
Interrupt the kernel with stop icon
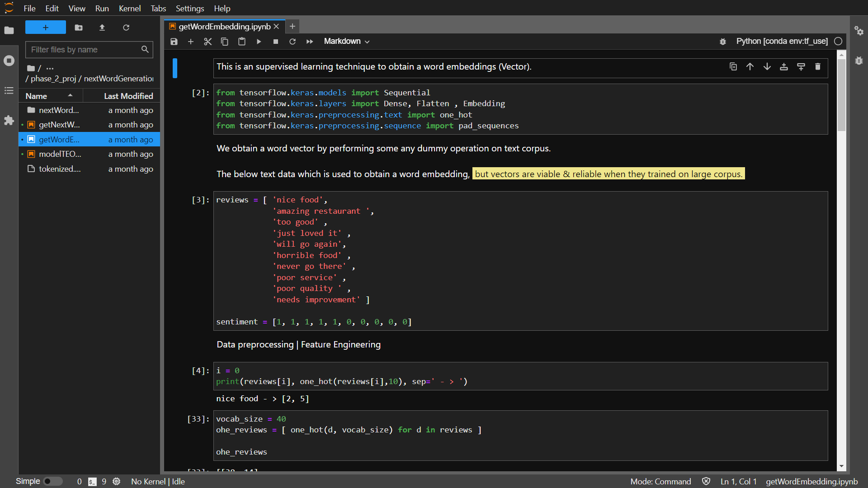click(276, 42)
